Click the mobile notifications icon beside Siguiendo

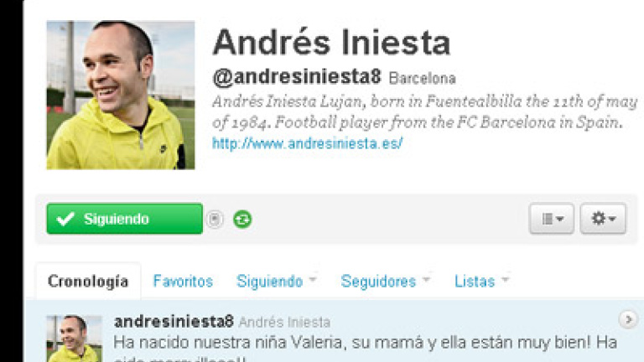click(215, 219)
